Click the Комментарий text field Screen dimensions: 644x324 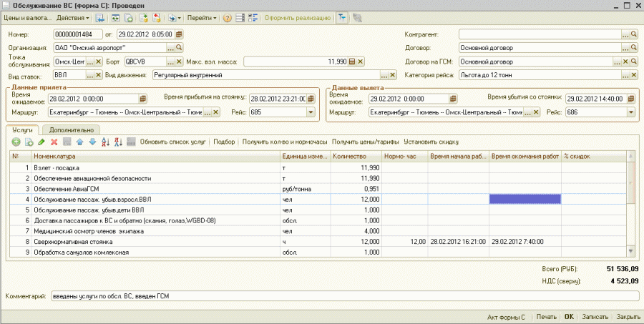[286, 295]
